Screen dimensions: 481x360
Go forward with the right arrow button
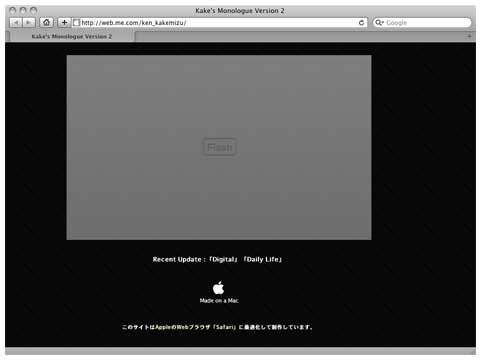pos(29,23)
